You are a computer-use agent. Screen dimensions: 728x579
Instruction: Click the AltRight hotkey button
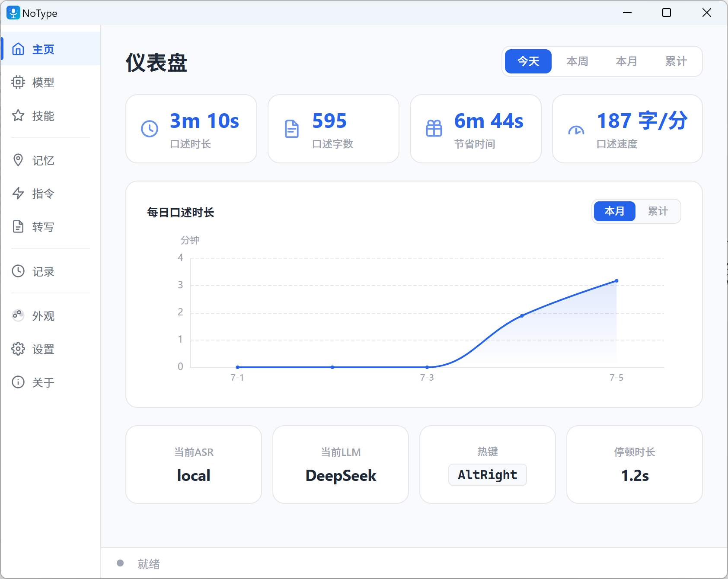(x=488, y=475)
